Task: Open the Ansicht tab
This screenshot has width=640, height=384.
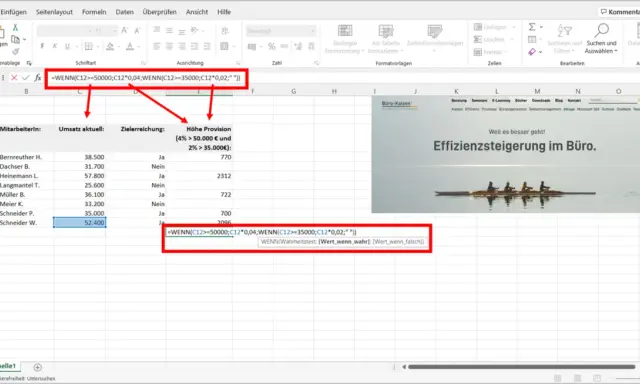Action: (x=197, y=12)
